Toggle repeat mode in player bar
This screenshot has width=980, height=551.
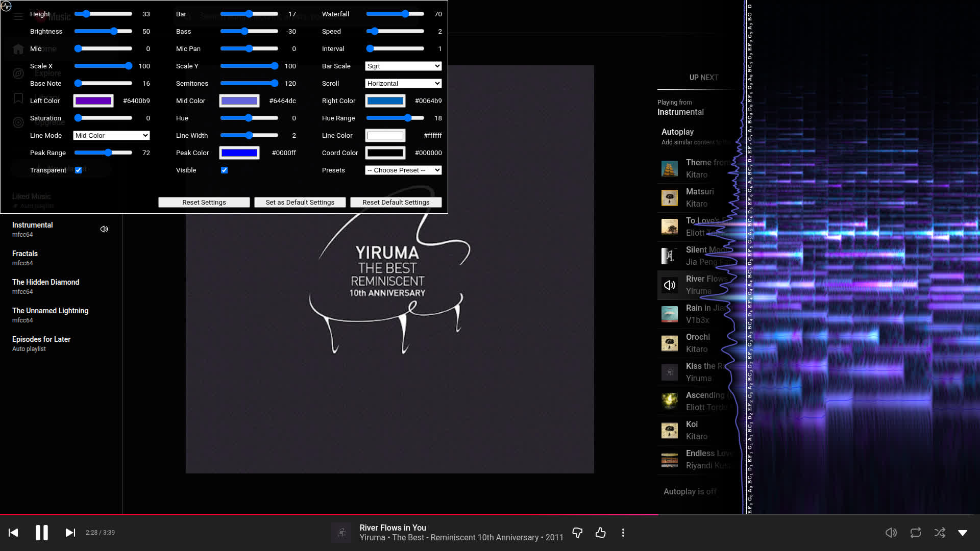(916, 533)
